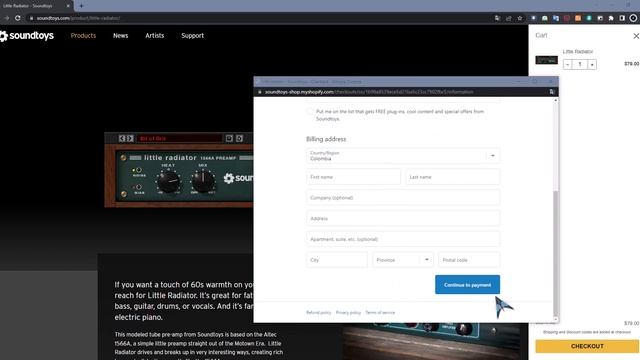Close the Little Radiator browser tab
640x360 pixels.
[x=68, y=6]
